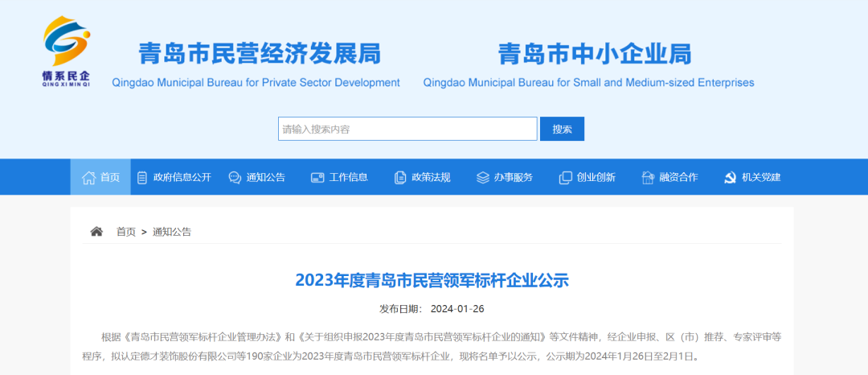Viewport: 868px width, 375px height.
Task: Click the building icon beside 融资合作
Action: point(648,177)
